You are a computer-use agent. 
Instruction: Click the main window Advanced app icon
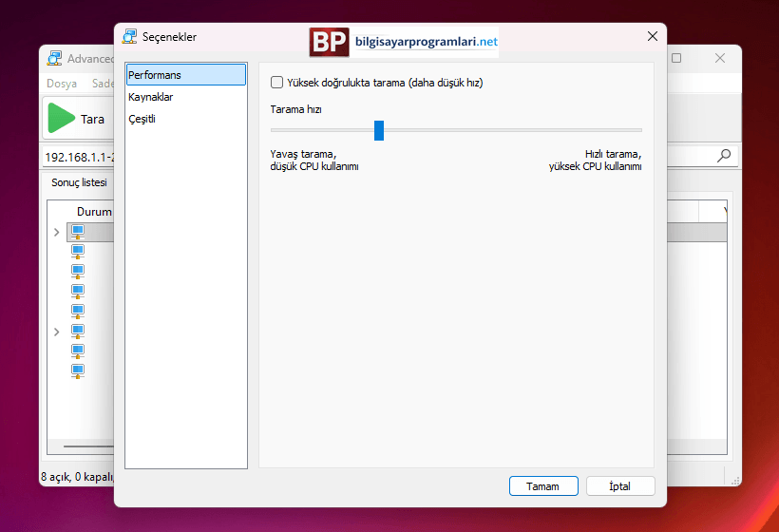click(x=55, y=59)
